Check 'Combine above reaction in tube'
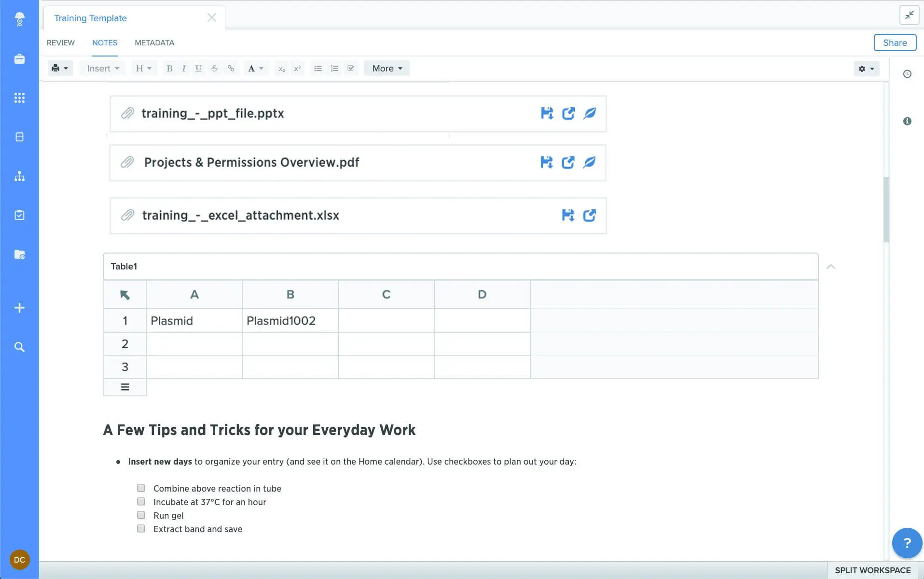The image size is (924, 579). coord(141,488)
